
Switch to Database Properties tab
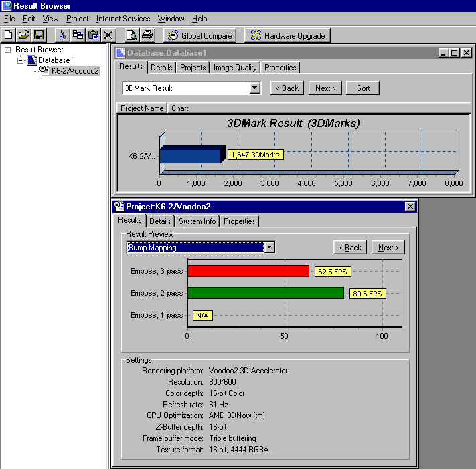(281, 68)
